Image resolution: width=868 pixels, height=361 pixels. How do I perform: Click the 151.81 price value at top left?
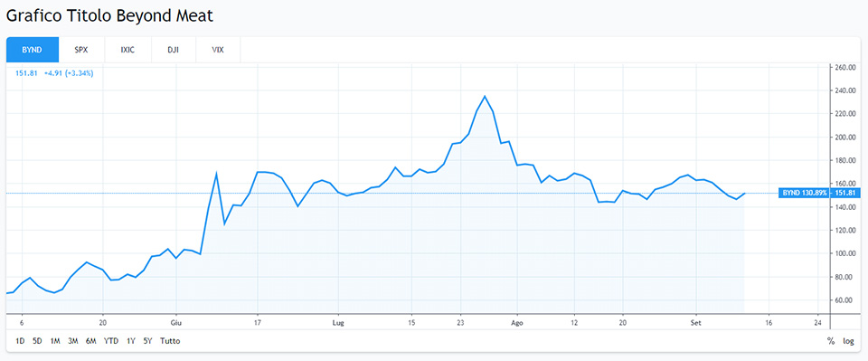26,73
